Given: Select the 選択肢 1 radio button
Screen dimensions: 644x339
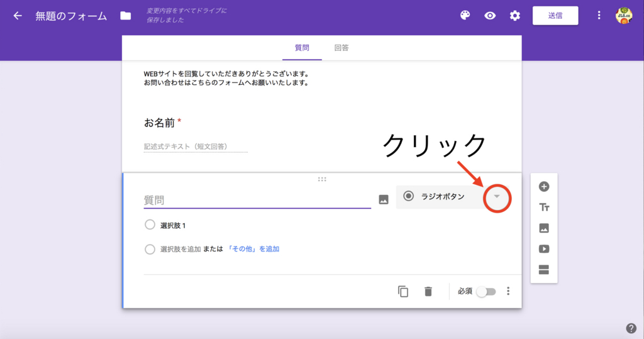Looking at the screenshot, I should [150, 225].
